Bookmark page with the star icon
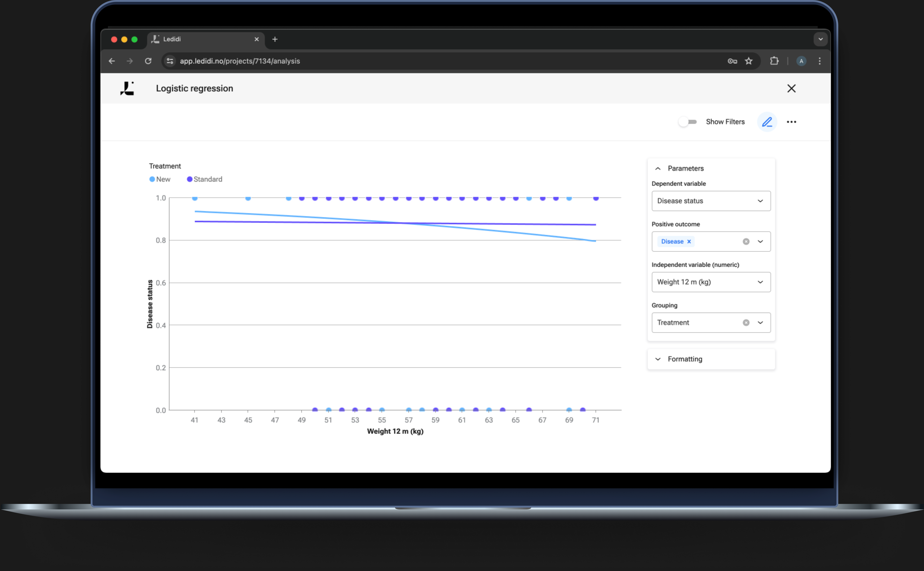 click(x=748, y=61)
